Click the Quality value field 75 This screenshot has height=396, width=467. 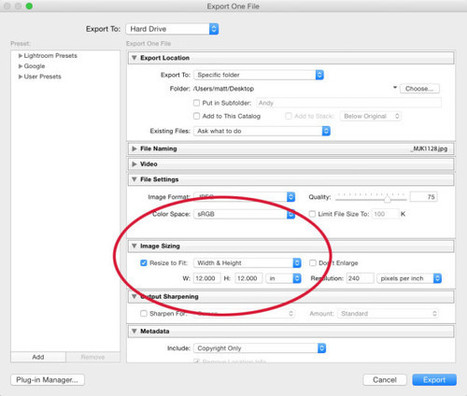point(424,197)
